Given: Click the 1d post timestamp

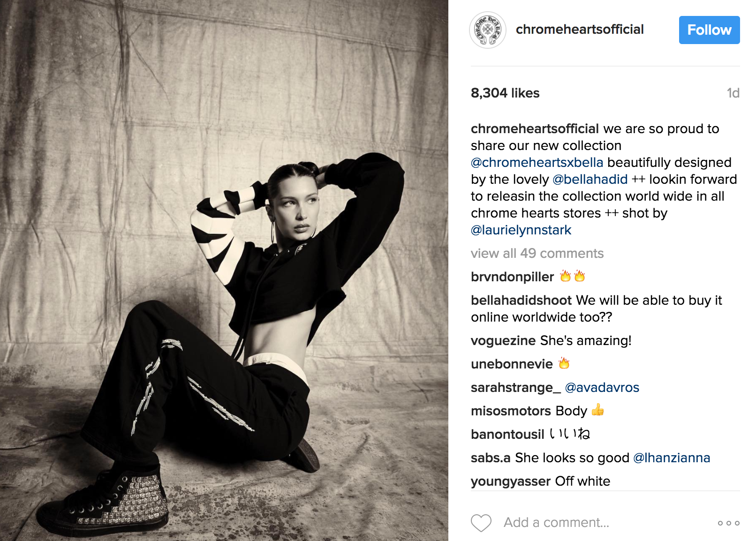Looking at the screenshot, I should point(733,93).
